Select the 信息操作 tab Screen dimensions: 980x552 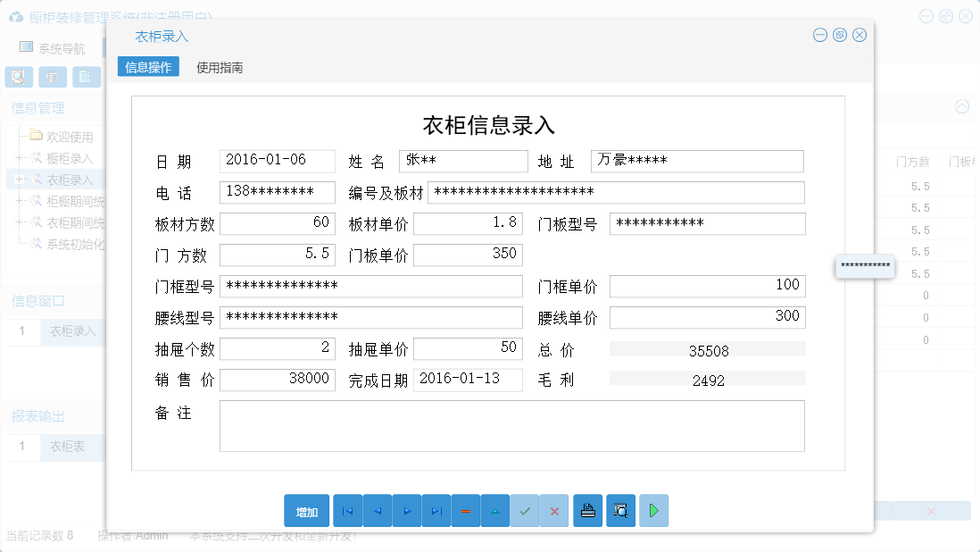[148, 66]
